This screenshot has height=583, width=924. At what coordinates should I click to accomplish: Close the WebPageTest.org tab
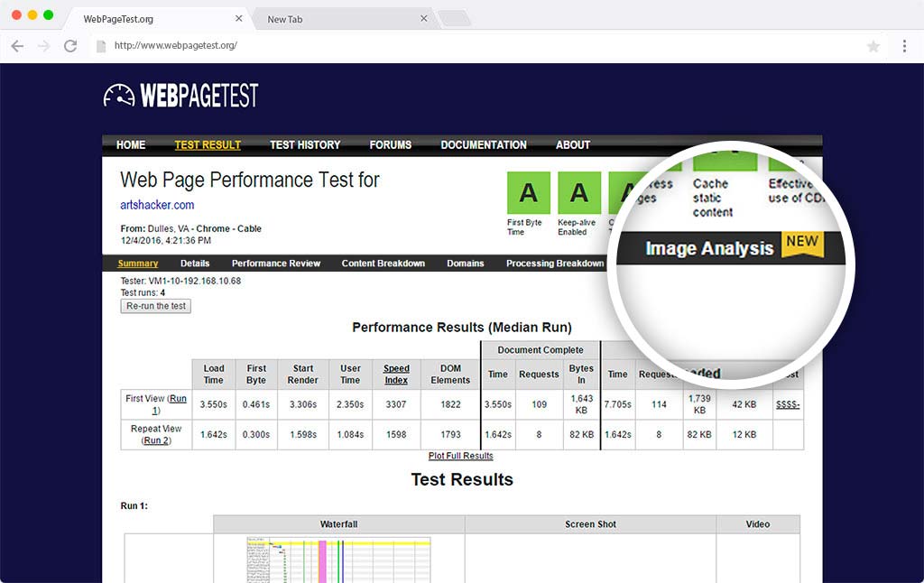[x=238, y=18]
